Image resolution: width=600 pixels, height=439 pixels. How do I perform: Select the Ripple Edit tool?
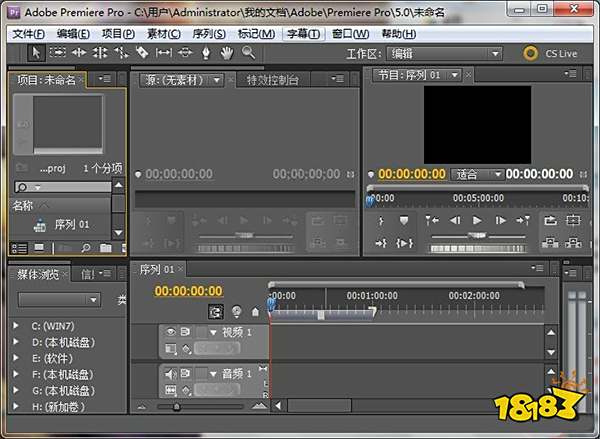point(79,53)
